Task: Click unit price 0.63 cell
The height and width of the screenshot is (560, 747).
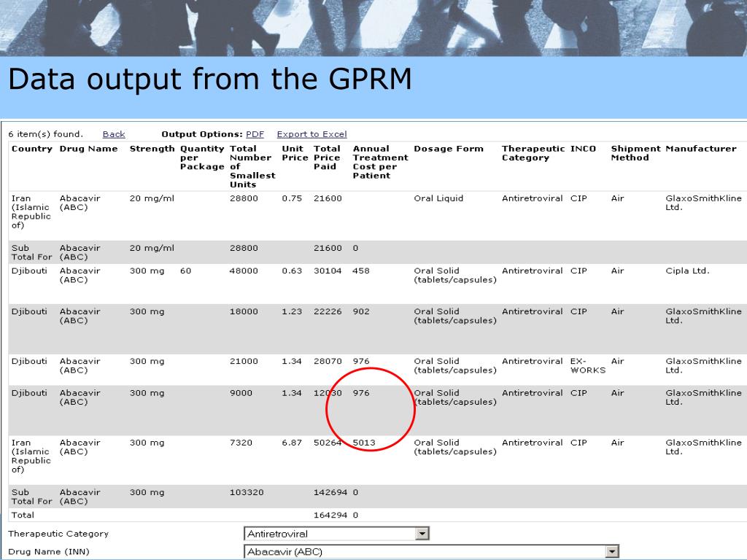Action: [292, 271]
